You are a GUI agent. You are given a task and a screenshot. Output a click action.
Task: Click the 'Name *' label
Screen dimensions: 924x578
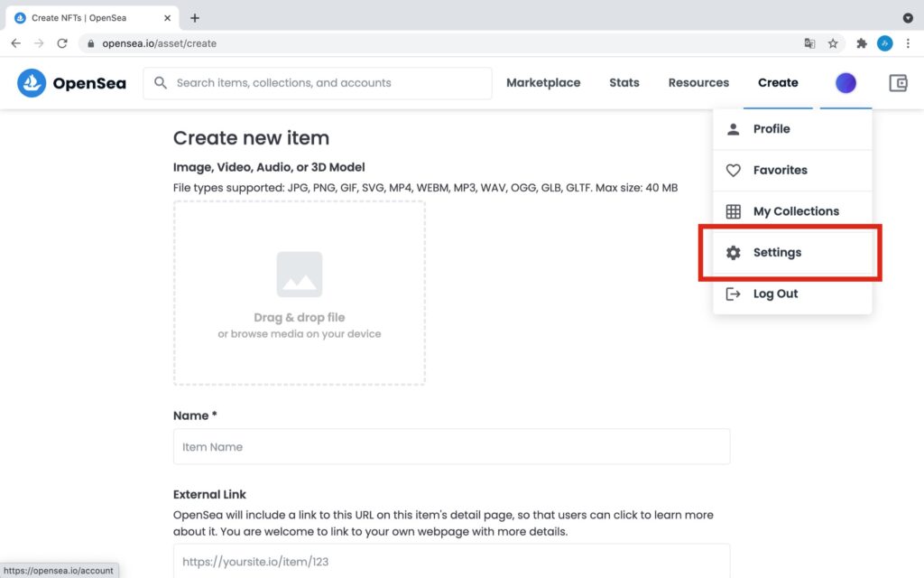195,415
